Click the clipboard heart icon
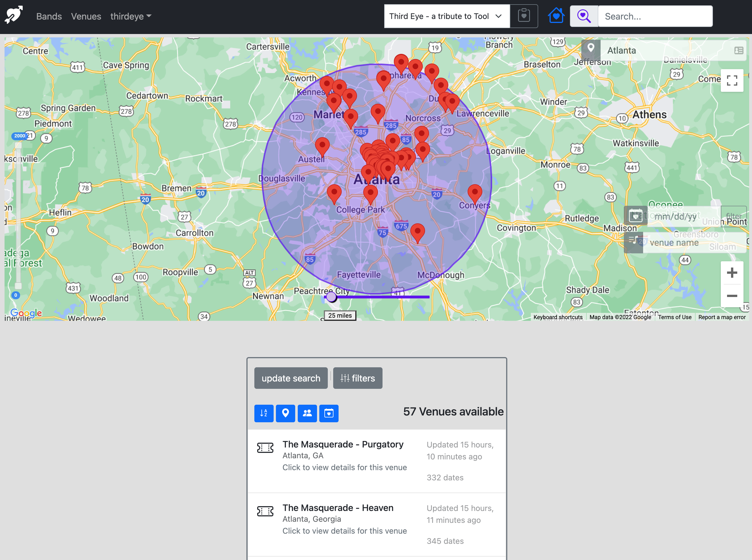Screen dimensions: 752x560 click(524, 16)
